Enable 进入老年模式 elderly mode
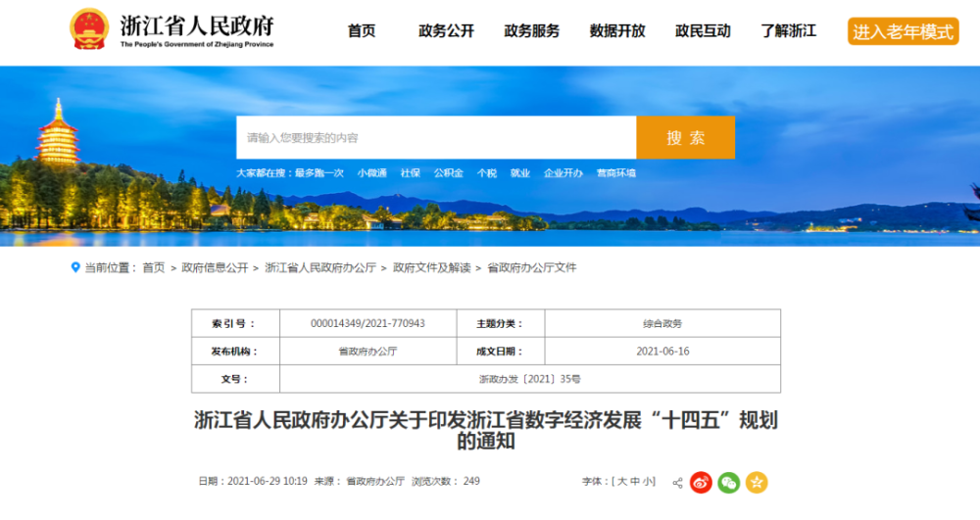This screenshot has width=980, height=520. pyautogui.click(x=904, y=31)
